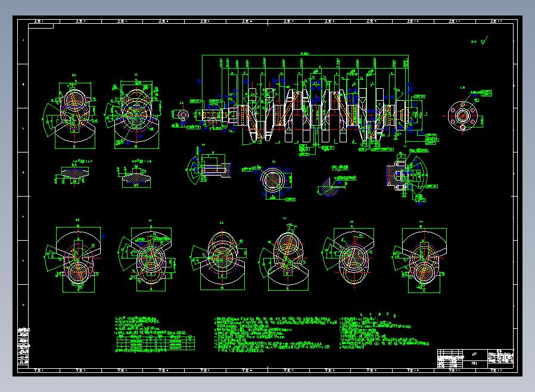This screenshot has height=392, width=535.
Task: Click the tolerance table under the left notes
Action: coord(155,343)
